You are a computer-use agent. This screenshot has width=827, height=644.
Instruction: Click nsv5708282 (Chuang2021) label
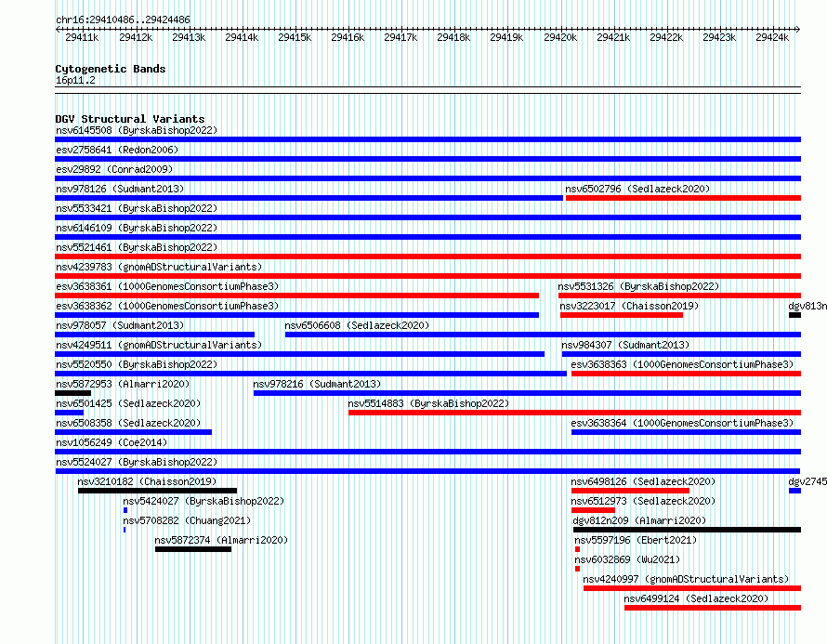pos(187,520)
